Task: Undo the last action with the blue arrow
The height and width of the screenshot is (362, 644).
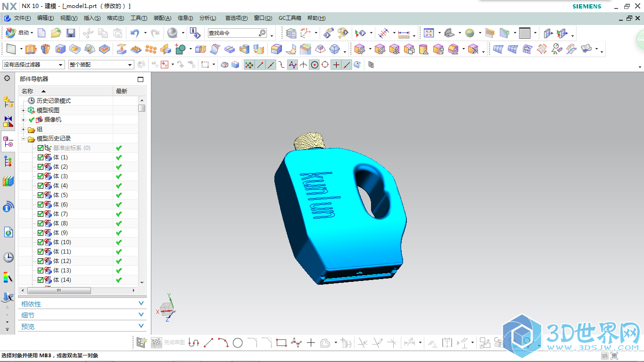Action: 135,33
